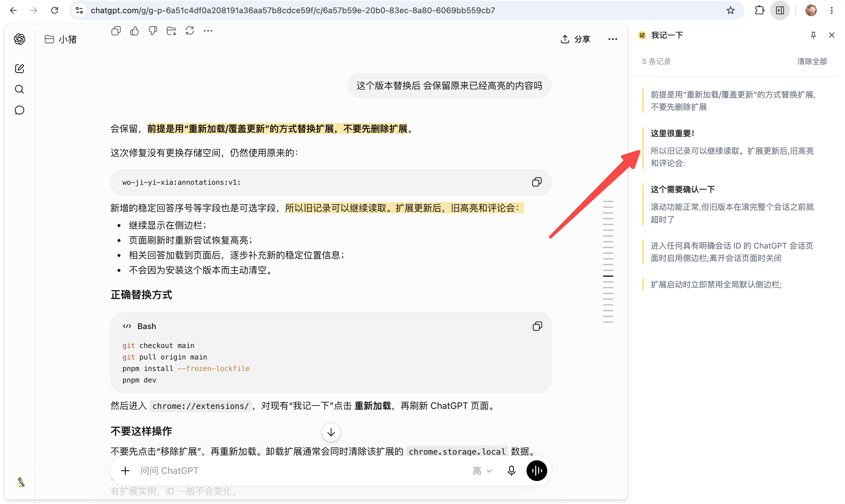Click the address bar URL
Viewport: 845px width, 504px height.
click(293, 11)
